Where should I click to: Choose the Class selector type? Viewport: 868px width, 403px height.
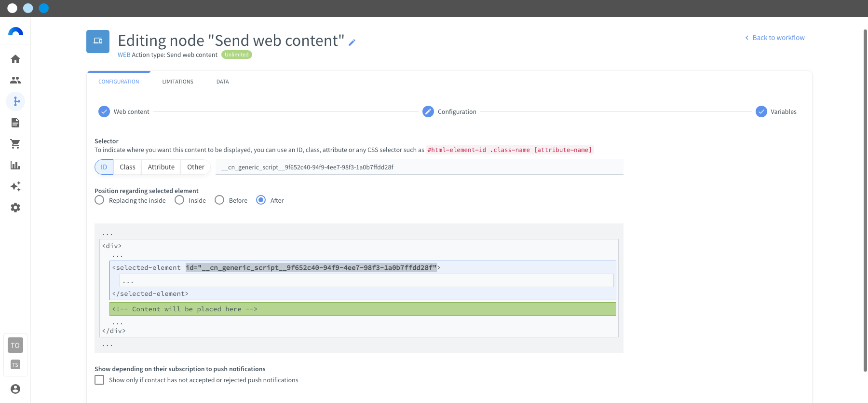(x=127, y=167)
